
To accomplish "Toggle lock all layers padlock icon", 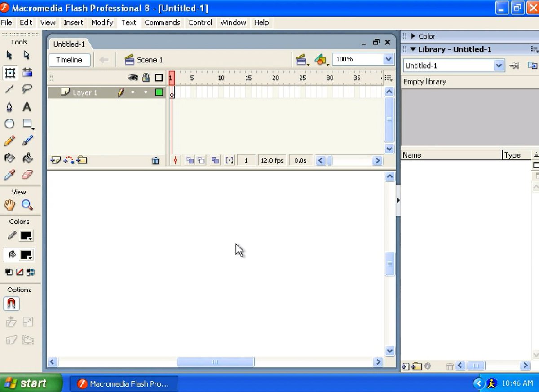I will (x=146, y=78).
